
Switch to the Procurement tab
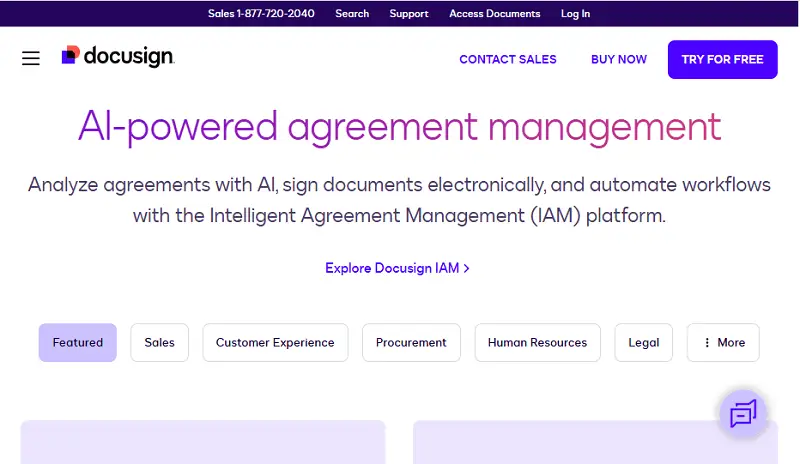pos(411,343)
